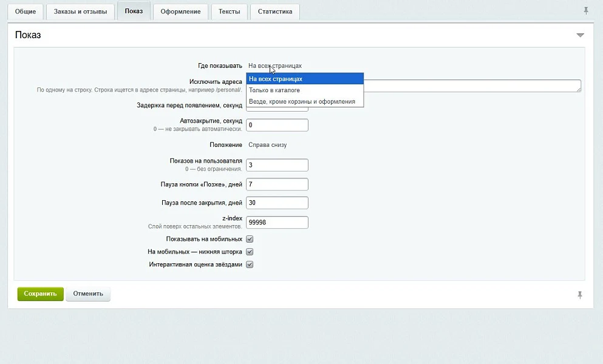
Task: Select На всех страницах in dropdown list
Action: [x=305, y=79]
